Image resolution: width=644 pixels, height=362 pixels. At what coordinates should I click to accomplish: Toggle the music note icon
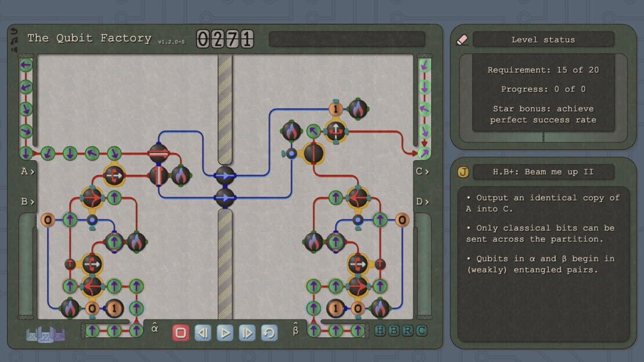point(14,40)
